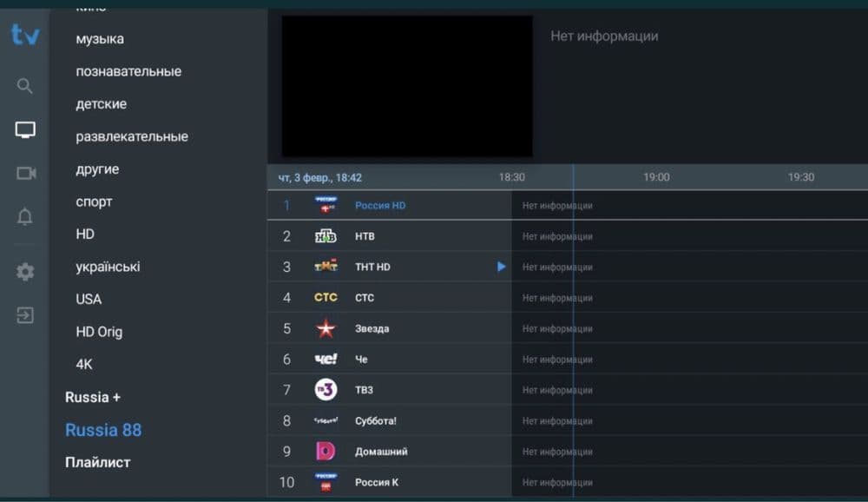Image resolution: width=868 pixels, height=502 pixels.
Task: Open the notifications bell icon
Action: pyautogui.click(x=25, y=216)
